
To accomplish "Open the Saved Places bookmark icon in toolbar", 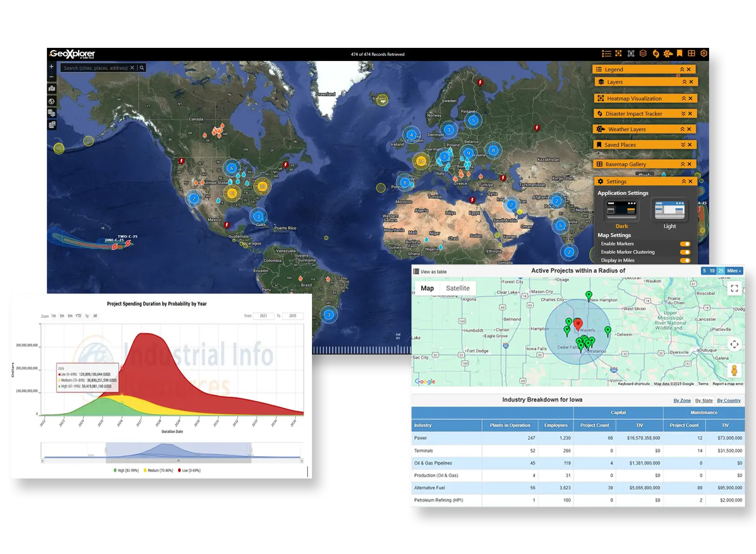I will tap(679, 53).
